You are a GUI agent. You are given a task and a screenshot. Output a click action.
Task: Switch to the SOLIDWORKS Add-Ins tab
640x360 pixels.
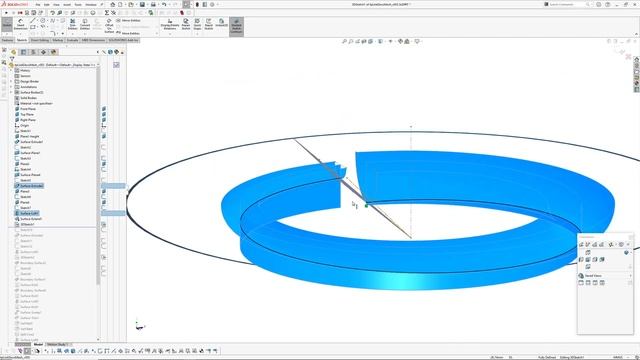(123, 40)
